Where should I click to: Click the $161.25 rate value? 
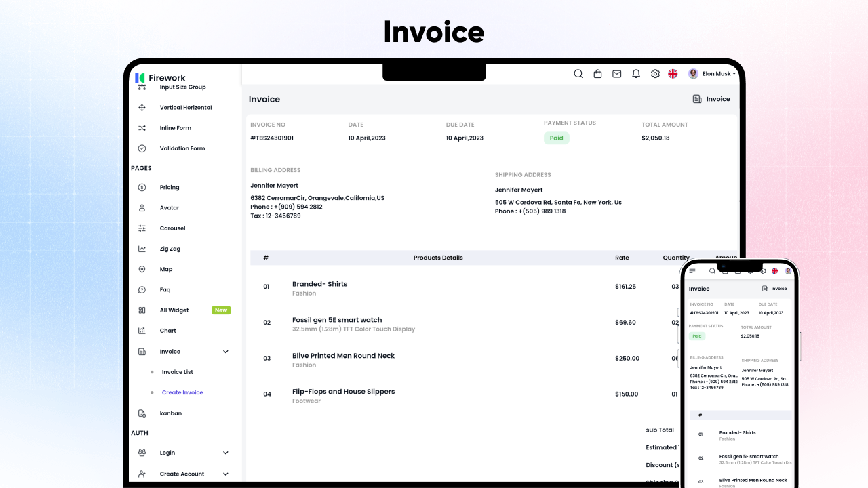(625, 287)
